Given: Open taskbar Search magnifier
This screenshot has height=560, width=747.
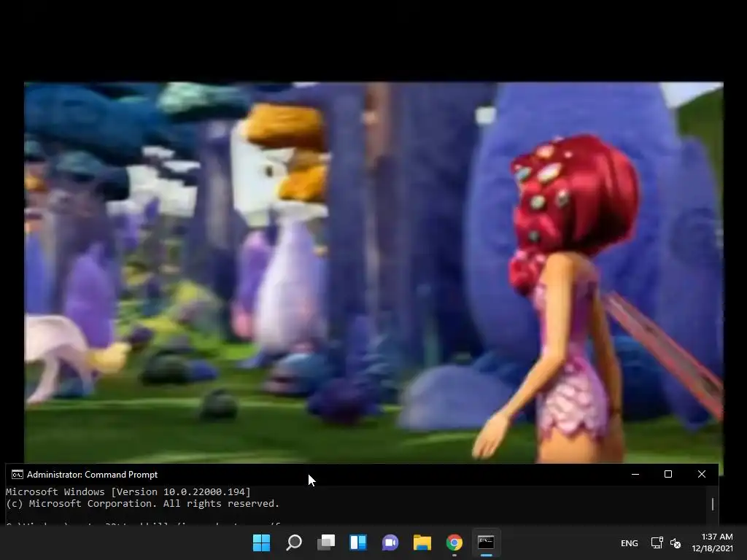Looking at the screenshot, I should [293, 542].
